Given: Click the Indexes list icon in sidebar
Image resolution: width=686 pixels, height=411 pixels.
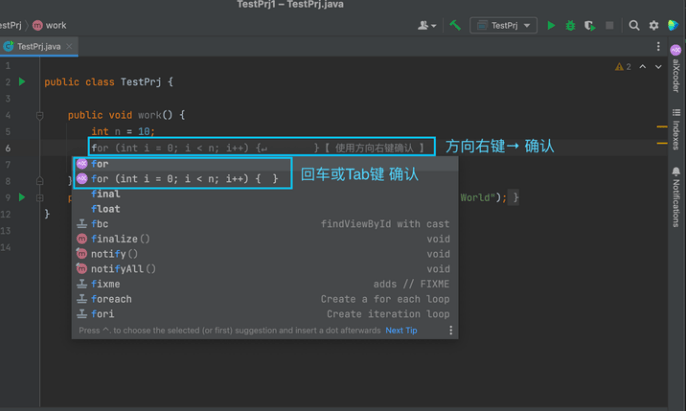Looking at the screenshot, I should point(676,112).
